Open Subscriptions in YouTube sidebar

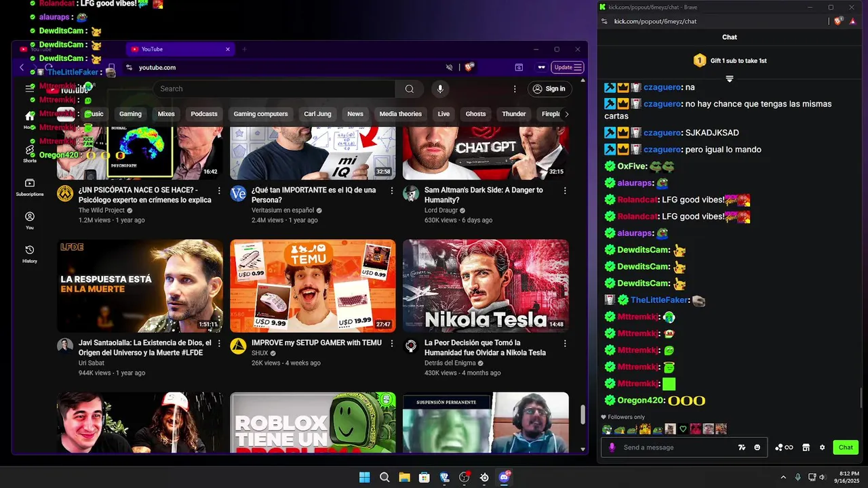(x=30, y=188)
